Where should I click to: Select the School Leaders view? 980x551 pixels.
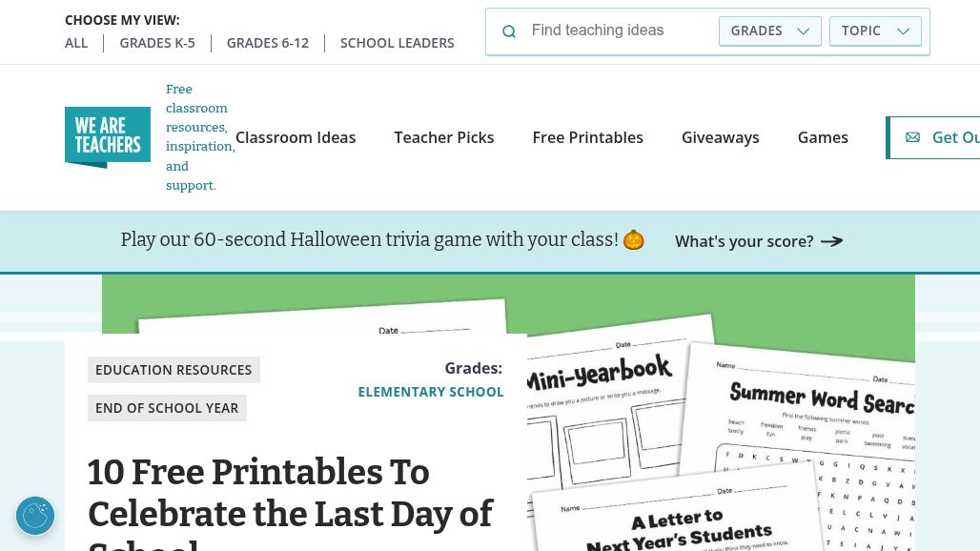pos(398,43)
